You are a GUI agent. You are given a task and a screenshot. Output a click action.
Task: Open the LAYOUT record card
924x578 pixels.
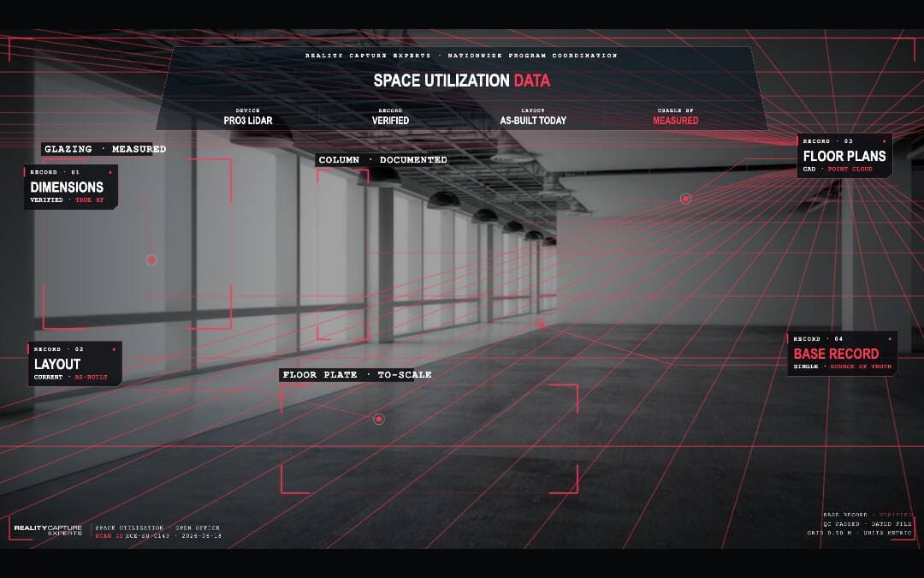(x=74, y=363)
